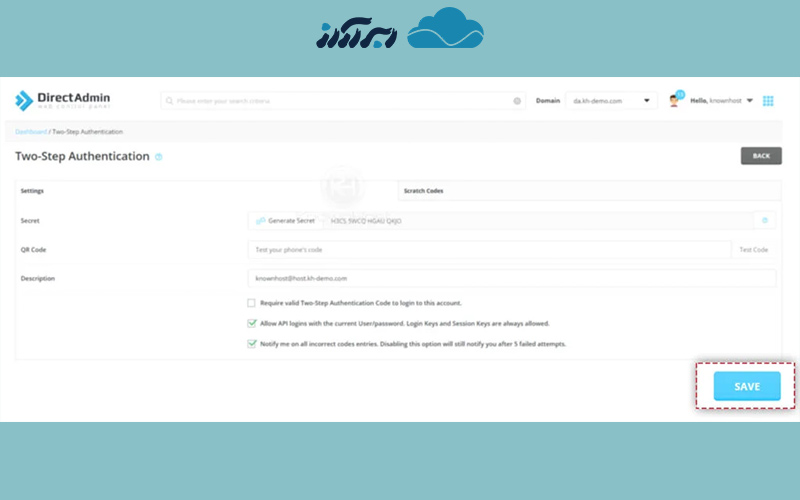Viewport: 800px width, 500px height.
Task: Go to the Dashboard breadcrumb link
Action: pyautogui.click(x=30, y=132)
